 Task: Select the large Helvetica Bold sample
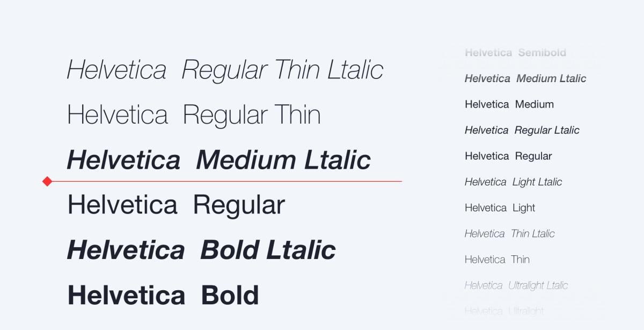point(163,296)
